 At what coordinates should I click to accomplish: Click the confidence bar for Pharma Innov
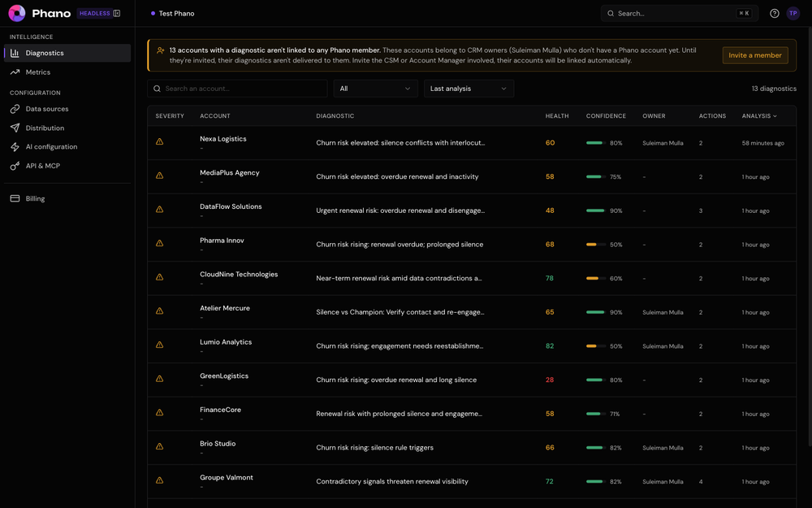pyautogui.click(x=595, y=245)
